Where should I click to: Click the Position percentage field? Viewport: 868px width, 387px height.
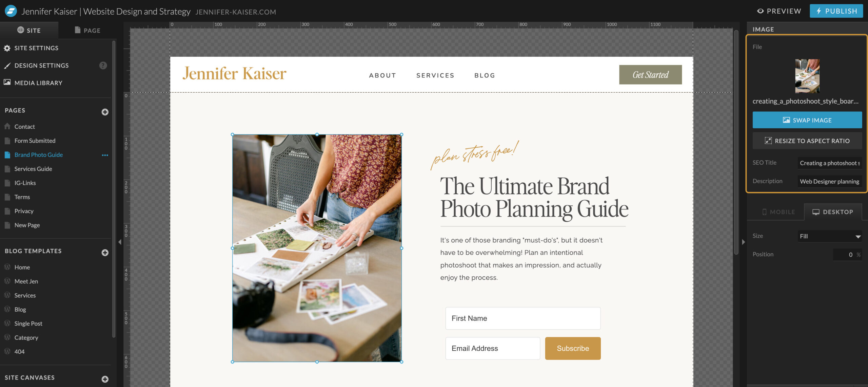pos(847,255)
